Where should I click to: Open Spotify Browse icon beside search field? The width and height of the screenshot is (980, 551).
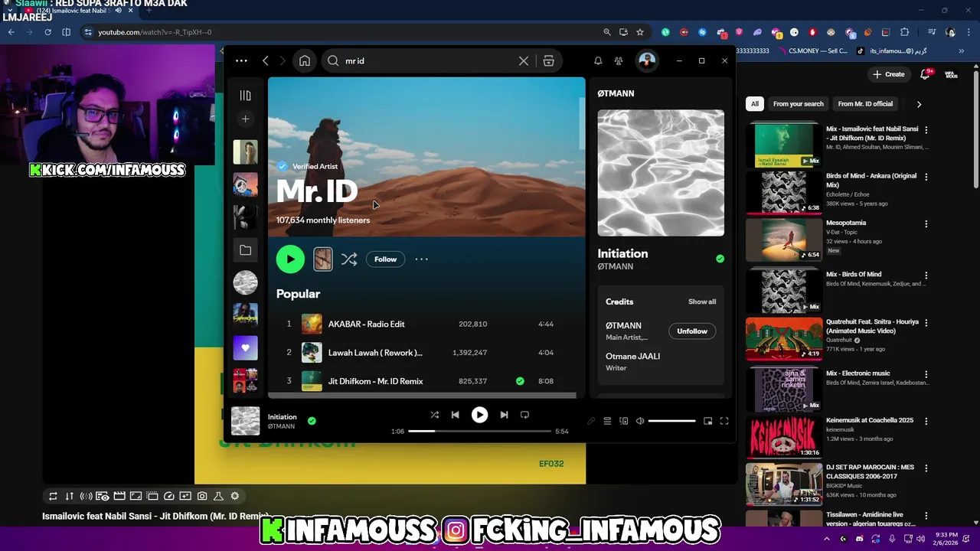pyautogui.click(x=549, y=61)
